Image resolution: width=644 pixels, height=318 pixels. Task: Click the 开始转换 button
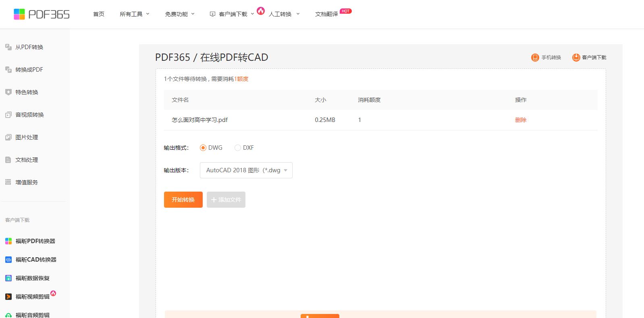click(x=183, y=200)
